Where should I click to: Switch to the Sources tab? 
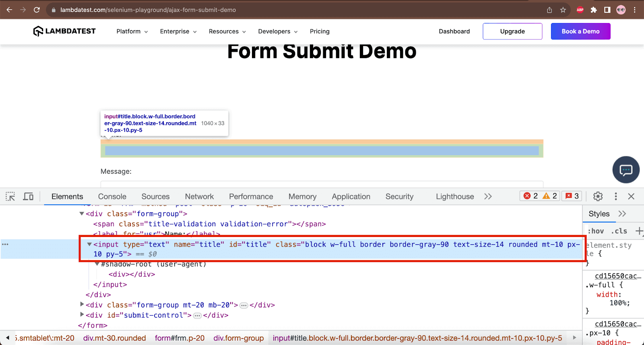tap(155, 196)
